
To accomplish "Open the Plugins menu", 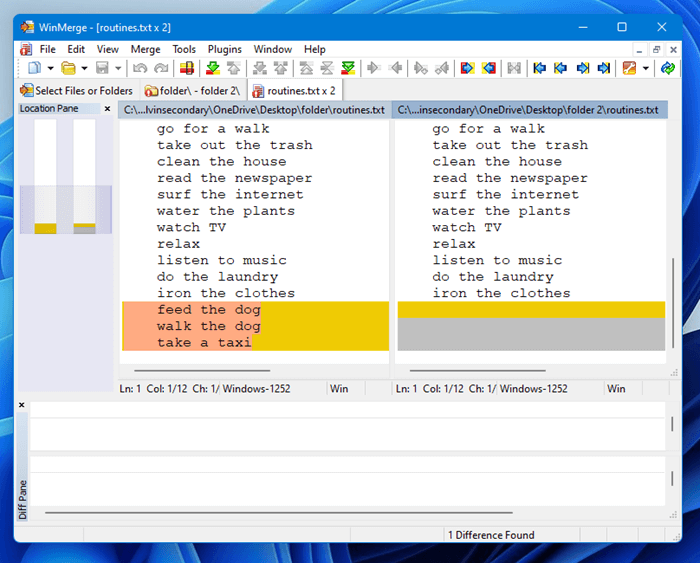I will (x=224, y=49).
